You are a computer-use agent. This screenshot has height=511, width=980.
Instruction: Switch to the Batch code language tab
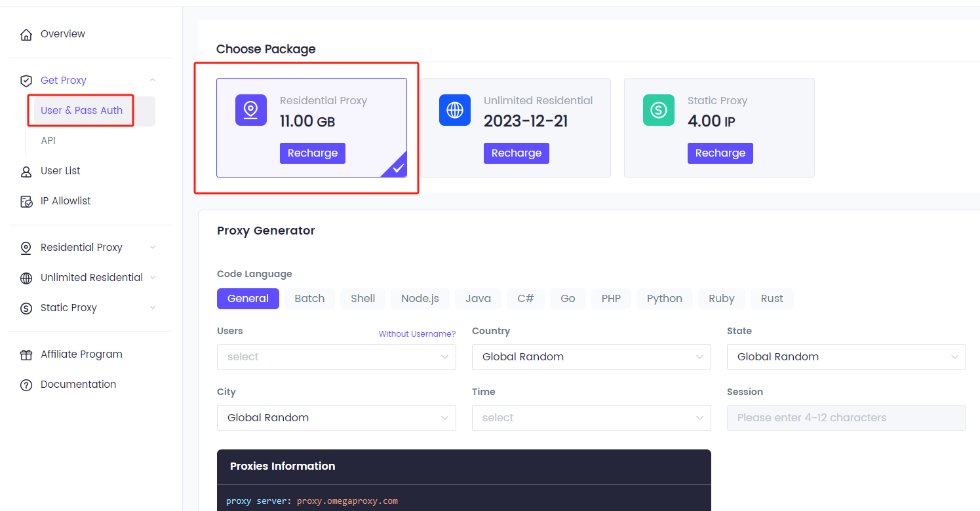[309, 299]
